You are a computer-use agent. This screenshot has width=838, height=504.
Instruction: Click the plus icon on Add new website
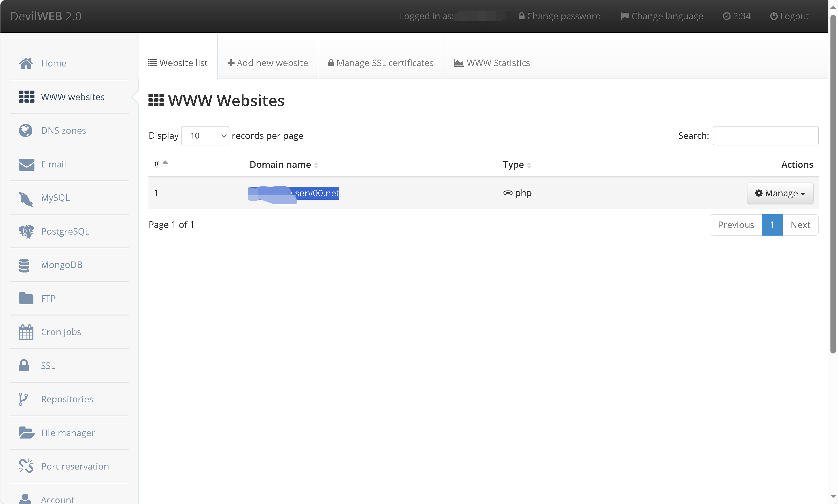pyautogui.click(x=231, y=63)
